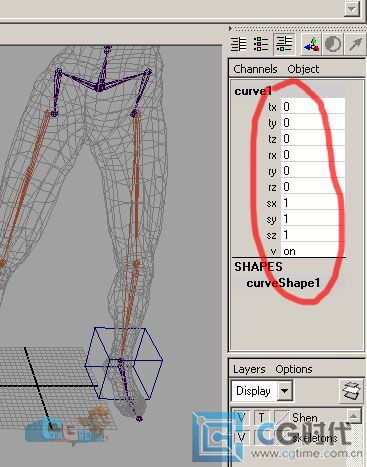Screen dimensions: 367x467
Task: Click the sy value field
Action: coord(313,219)
